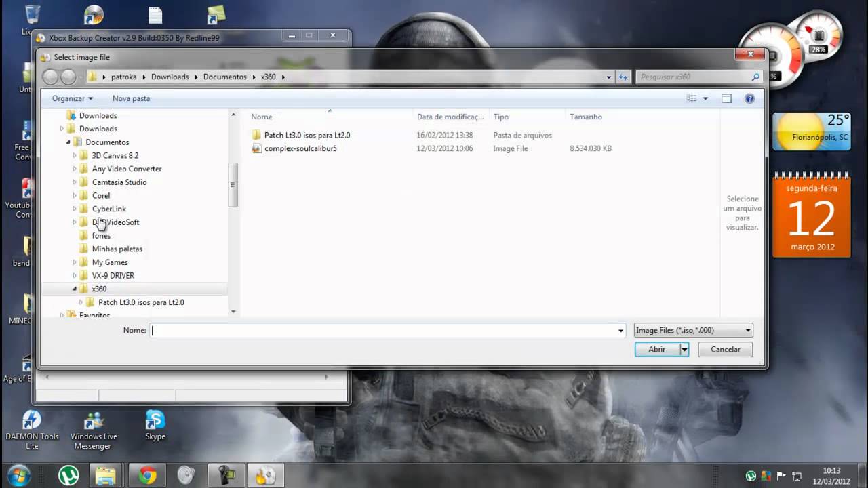Open the Organizar dropdown menu

pyautogui.click(x=72, y=98)
